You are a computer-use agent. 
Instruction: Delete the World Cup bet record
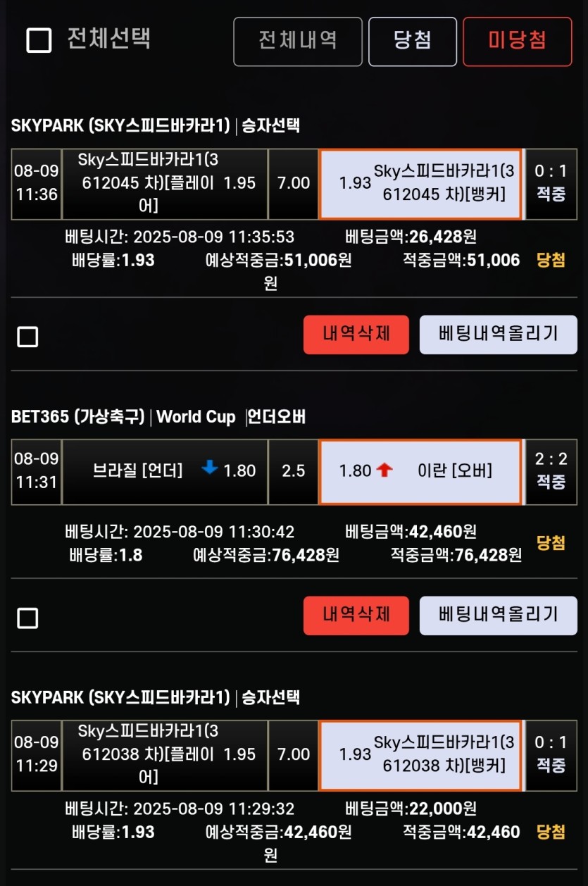point(356,615)
